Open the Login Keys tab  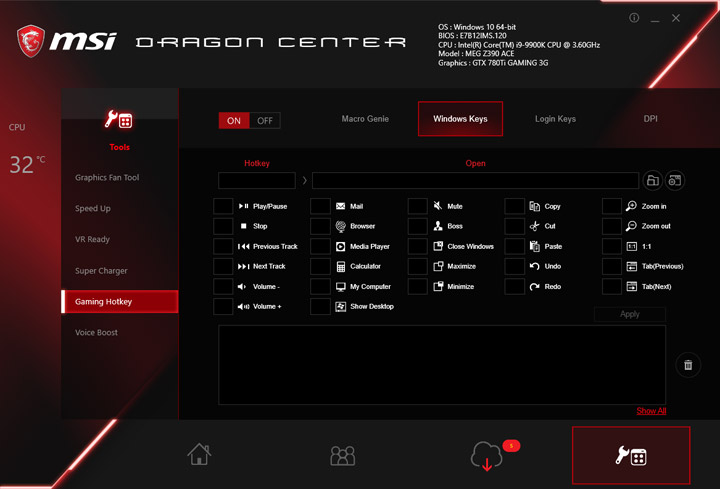click(555, 119)
